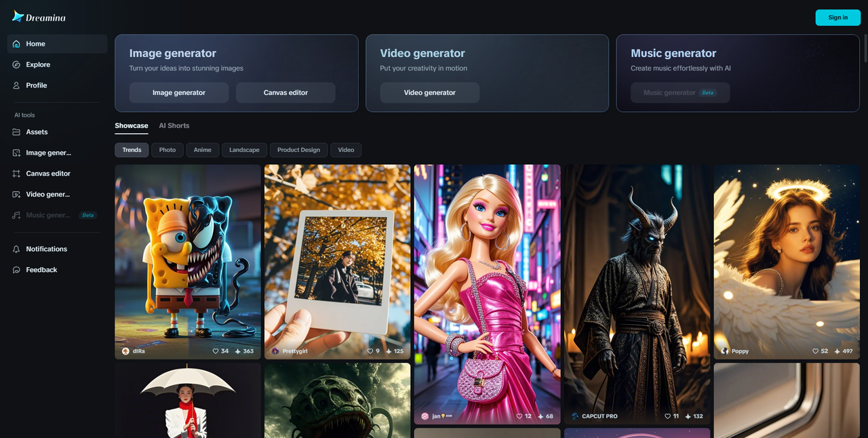Like the SpongeBob Venom image by diRa
This screenshot has width=868, height=438.
pyautogui.click(x=216, y=351)
